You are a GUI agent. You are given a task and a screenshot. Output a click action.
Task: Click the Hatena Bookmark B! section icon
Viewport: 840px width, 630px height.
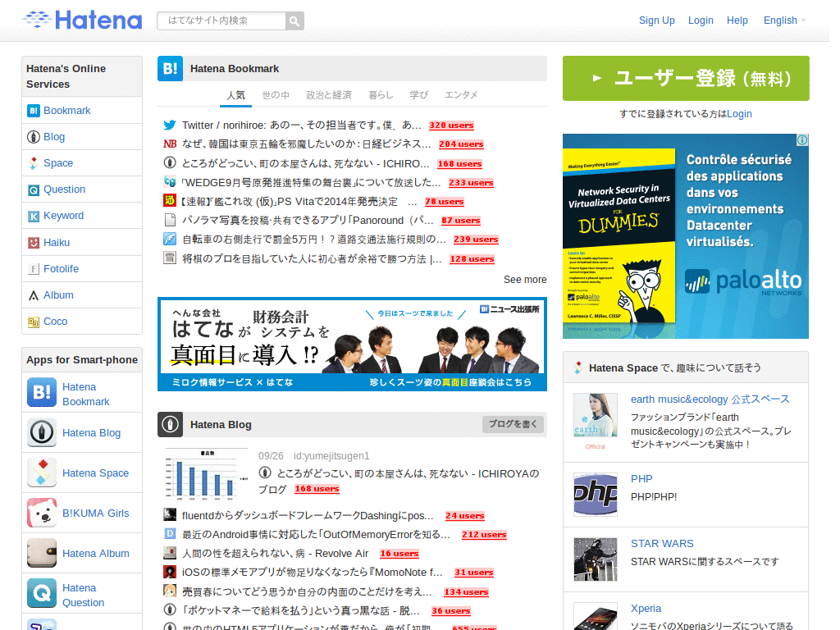click(x=170, y=69)
